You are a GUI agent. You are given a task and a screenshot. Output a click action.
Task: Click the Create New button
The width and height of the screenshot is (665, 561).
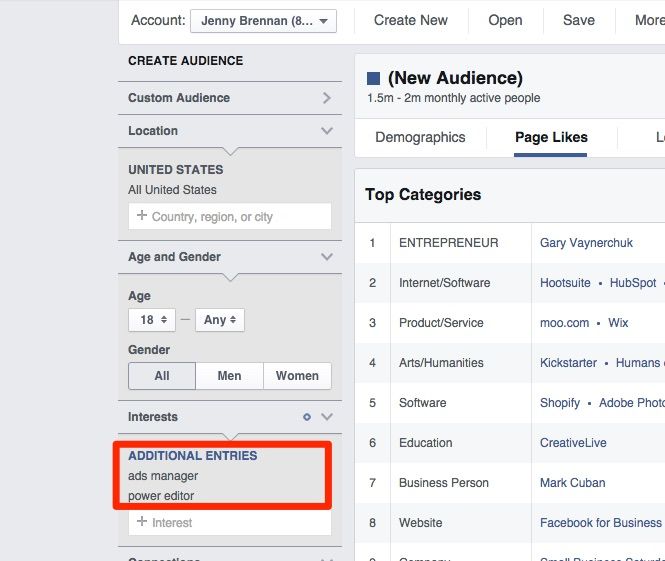click(x=411, y=20)
